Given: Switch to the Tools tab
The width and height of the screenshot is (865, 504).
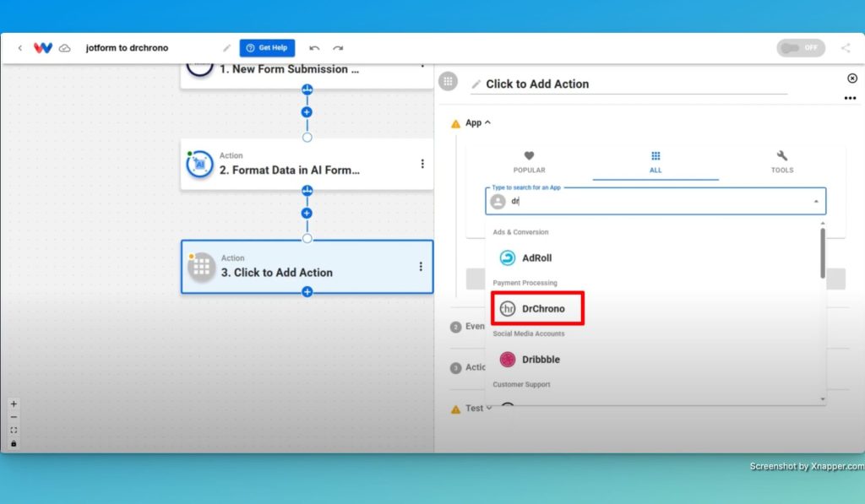Looking at the screenshot, I should [x=781, y=162].
